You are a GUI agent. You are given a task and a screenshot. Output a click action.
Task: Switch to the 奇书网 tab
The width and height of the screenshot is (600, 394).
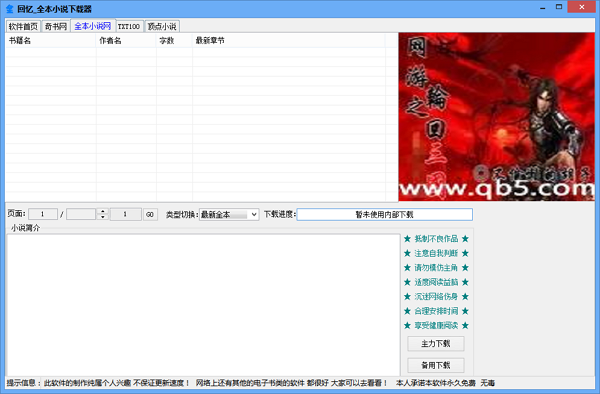point(55,26)
